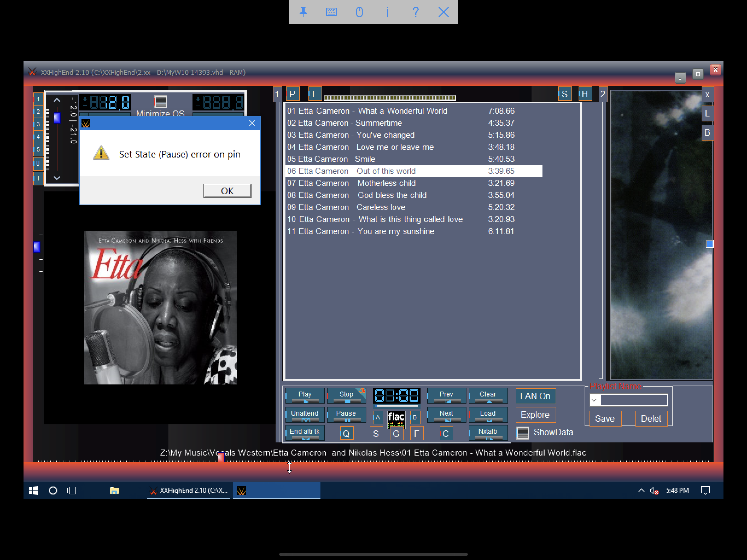
Task: Click the Playlist Name input field
Action: 634,400
